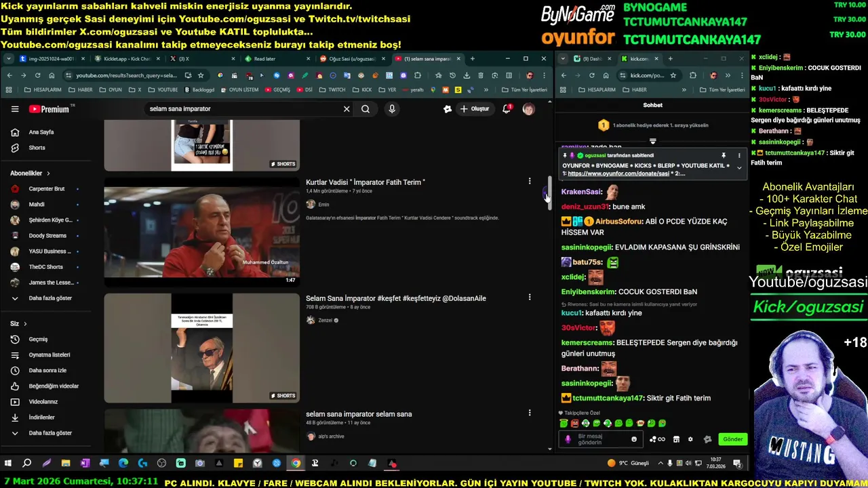Click the YouTube results page scrollbar thumb

pos(550,195)
